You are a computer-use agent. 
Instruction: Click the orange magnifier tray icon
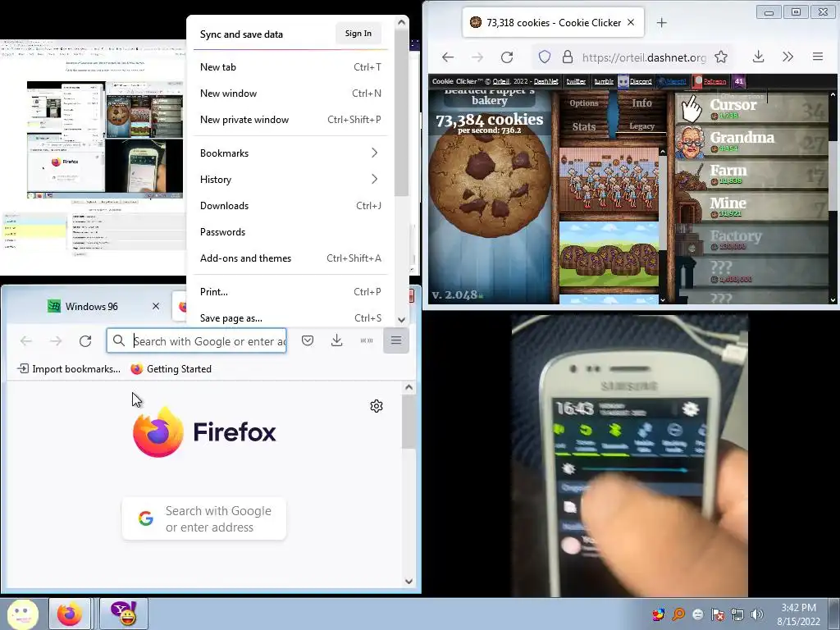[678, 614]
